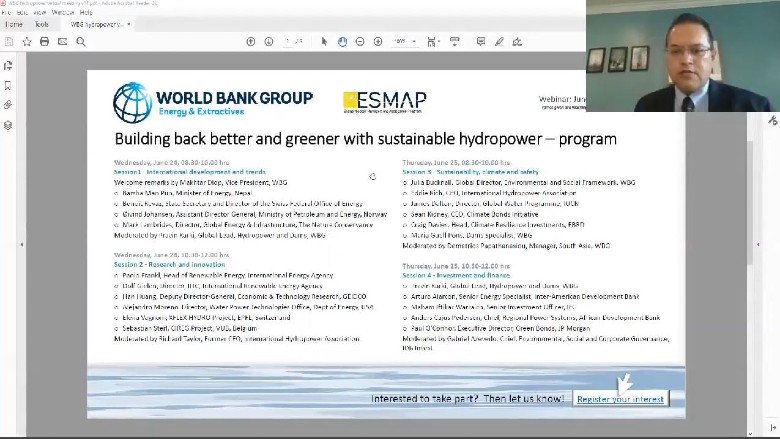Send file by email envelope icon
The height and width of the screenshot is (439, 780).
(62, 42)
